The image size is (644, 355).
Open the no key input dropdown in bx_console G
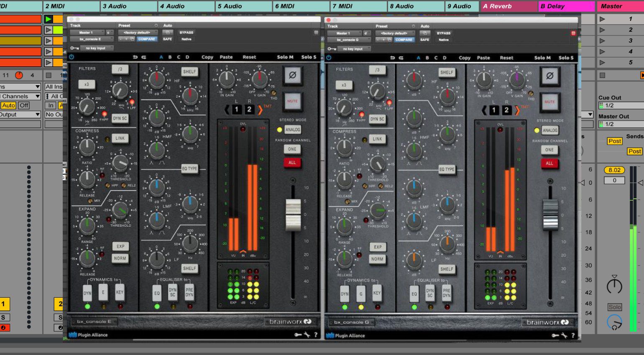coord(355,49)
